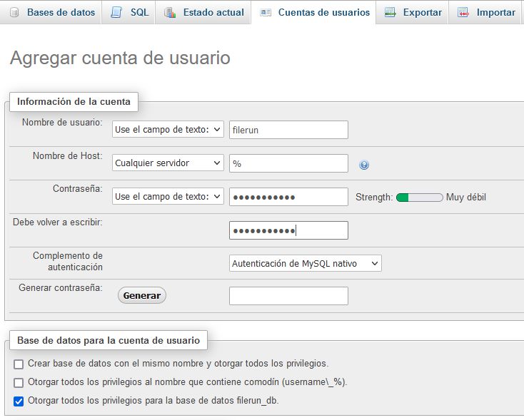The height and width of the screenshot is (420, 524).
Task: Click the Importar tab icon
Action: coord(463,13)
